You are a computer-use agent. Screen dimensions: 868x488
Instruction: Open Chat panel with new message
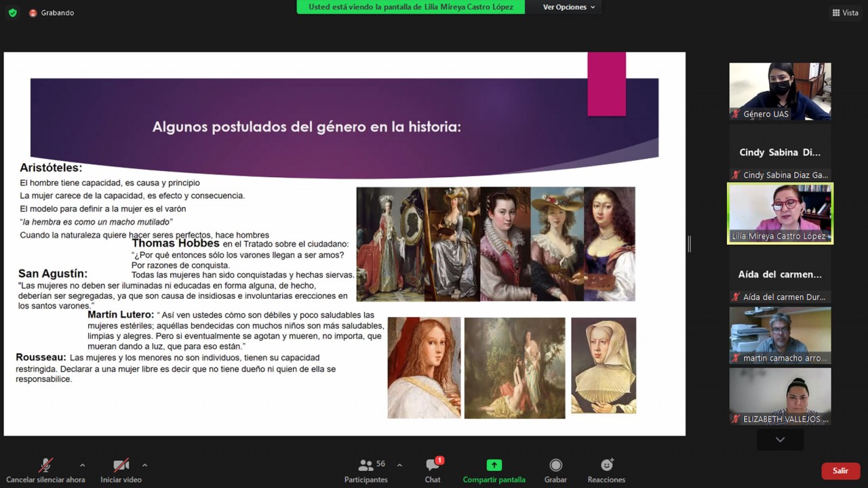coord(433,470)
